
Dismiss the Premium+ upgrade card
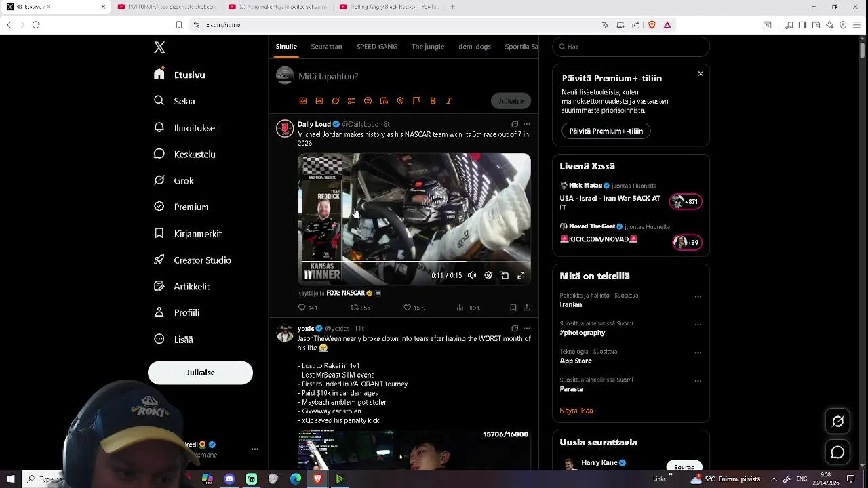[701, 74]
